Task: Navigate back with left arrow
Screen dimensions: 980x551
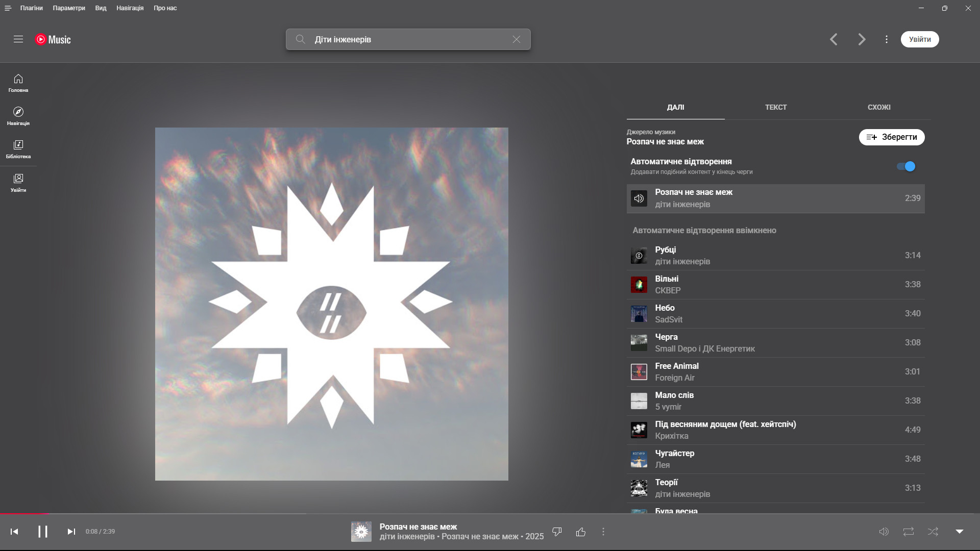Action: [x=834, y=39]
